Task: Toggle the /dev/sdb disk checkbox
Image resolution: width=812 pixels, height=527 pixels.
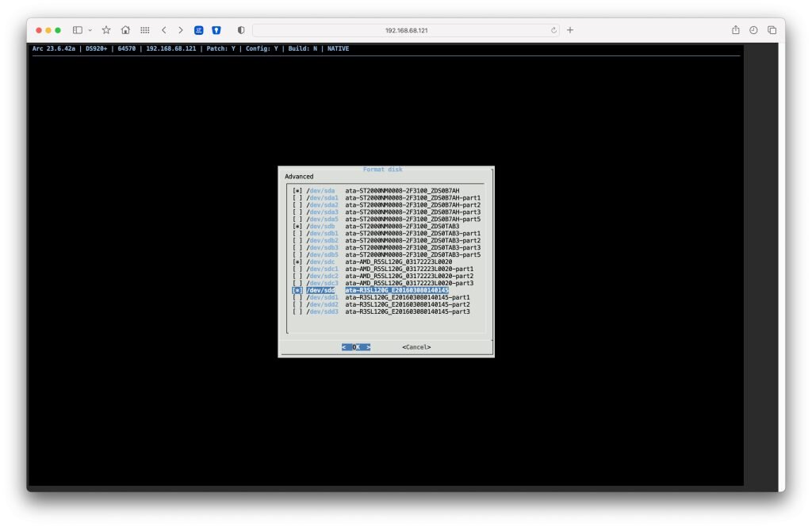Action: (297, 226)
